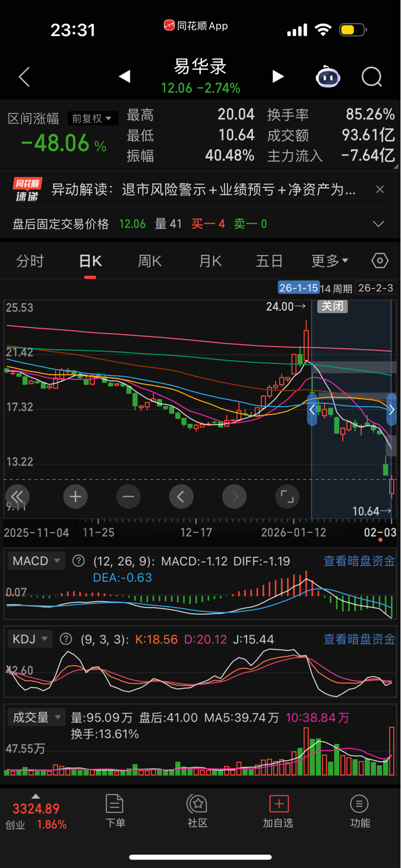Screen dimensions: 401x868
Task: Click the 异动解读 news headline text
Action: click(204, 189)
